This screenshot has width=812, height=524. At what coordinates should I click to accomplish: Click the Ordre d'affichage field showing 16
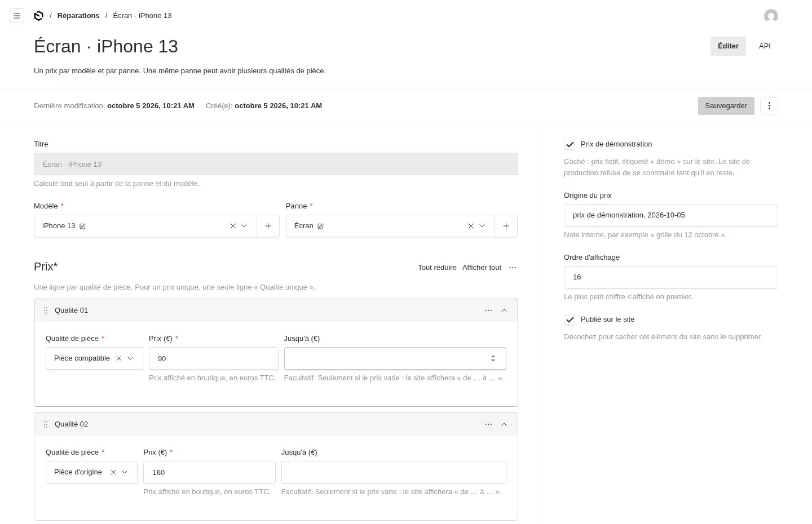pos(671,277)
